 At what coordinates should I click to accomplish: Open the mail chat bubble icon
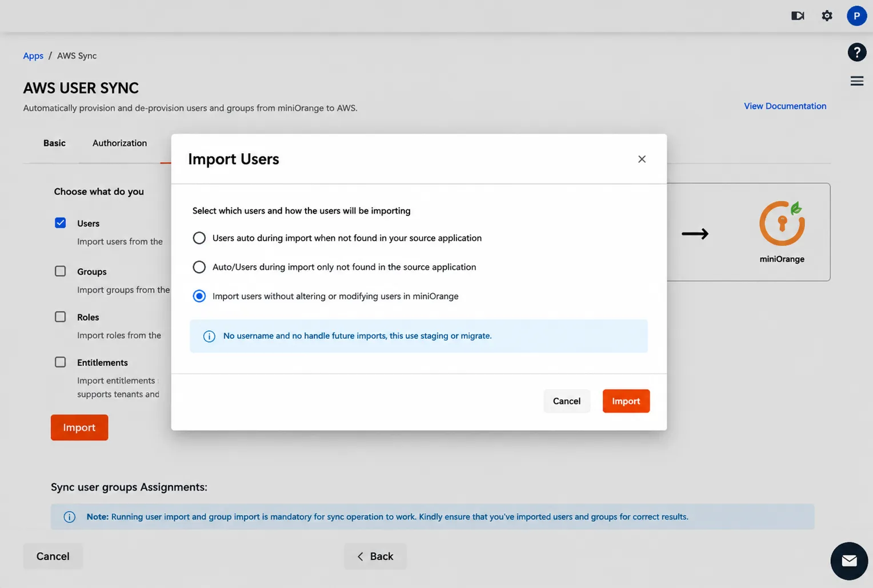click(x=849, y=561)
